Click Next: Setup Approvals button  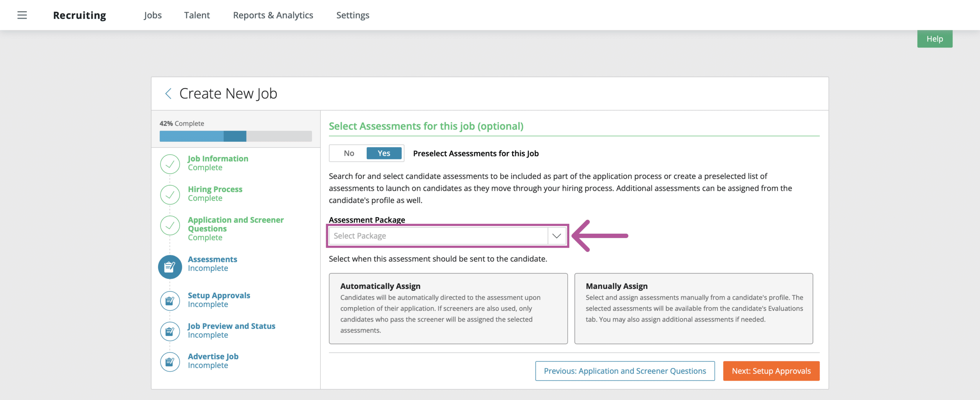coord(771,371)
